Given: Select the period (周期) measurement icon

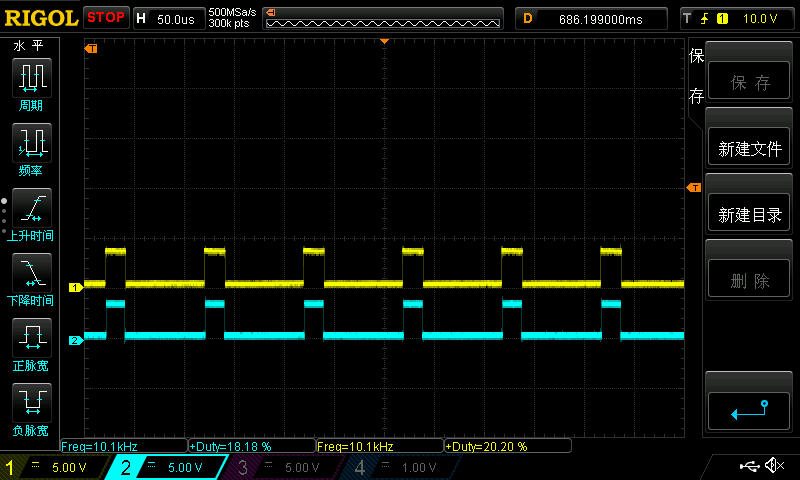Looking at the screenshot, I should (x=30, y=78).
